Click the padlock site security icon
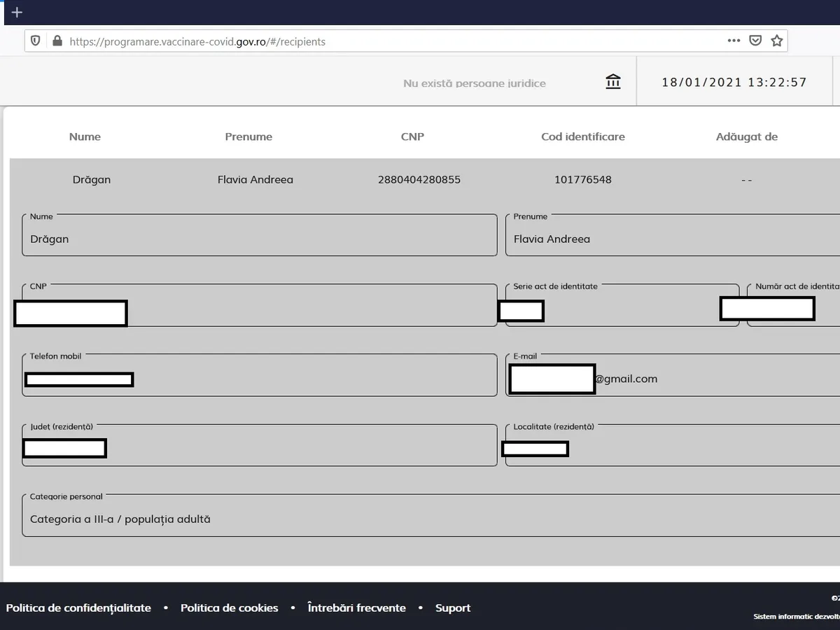This screenshot has width=840, height=630. click(57, 41)
